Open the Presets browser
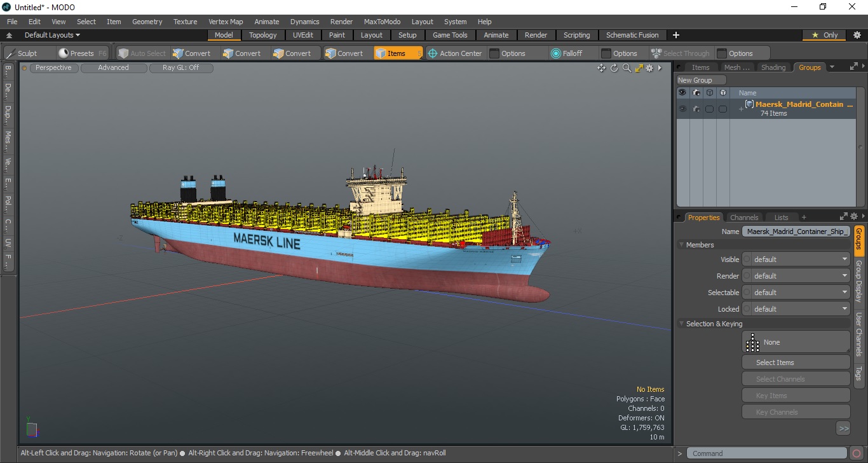This screenshot has width=868, height=463. tap(83, 53)
